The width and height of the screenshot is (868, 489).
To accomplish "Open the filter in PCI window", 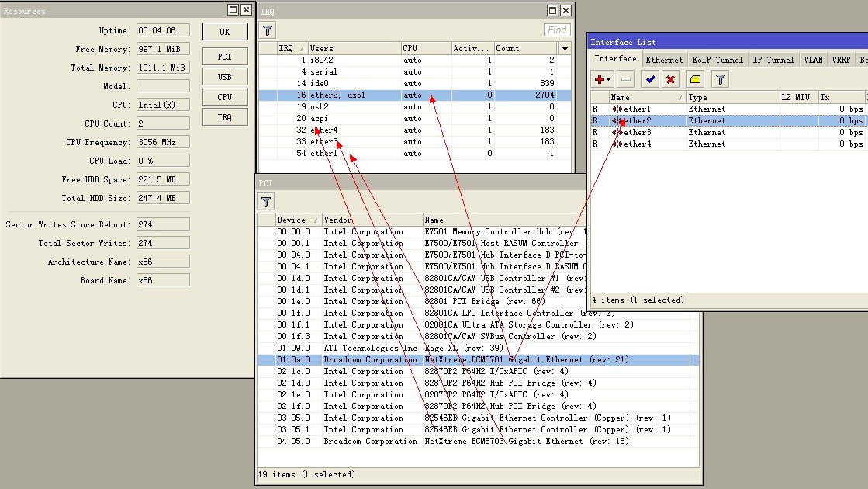I will coord(266,202).
